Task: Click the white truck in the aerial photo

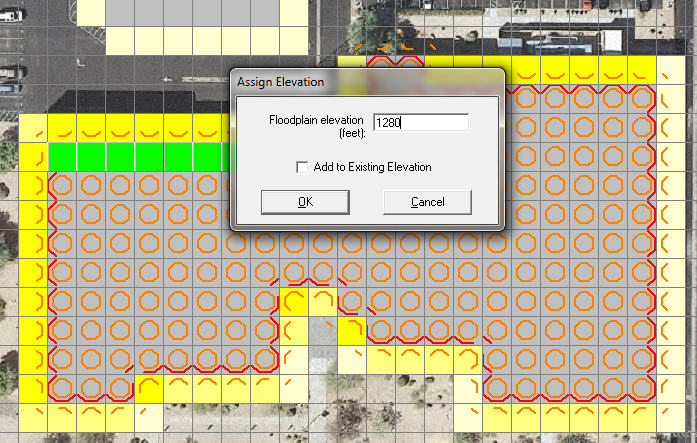Action: point(10,74)
